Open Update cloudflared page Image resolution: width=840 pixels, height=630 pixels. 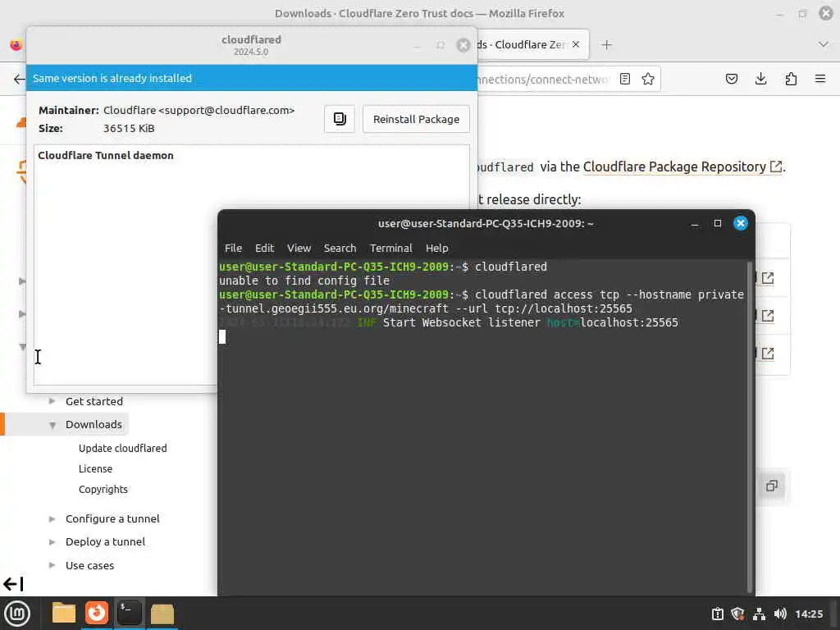[123, 448]
